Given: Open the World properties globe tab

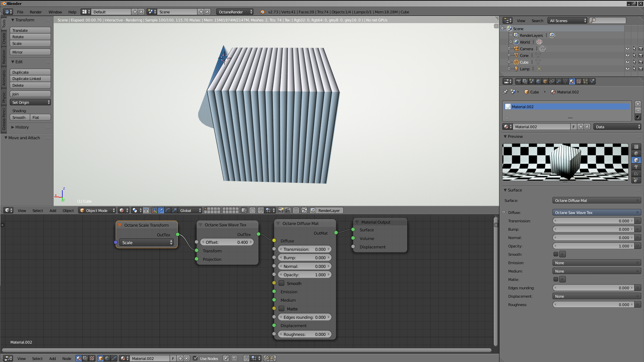Looking at the screenshot, I should click(538, 81).
